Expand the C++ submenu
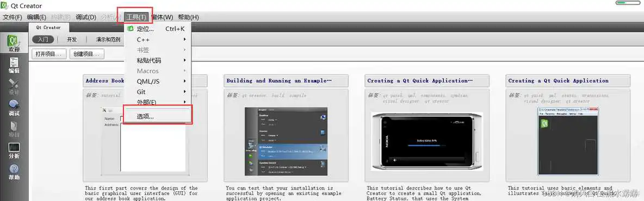This screenshot has width=644, height=201. pos(158,40)
